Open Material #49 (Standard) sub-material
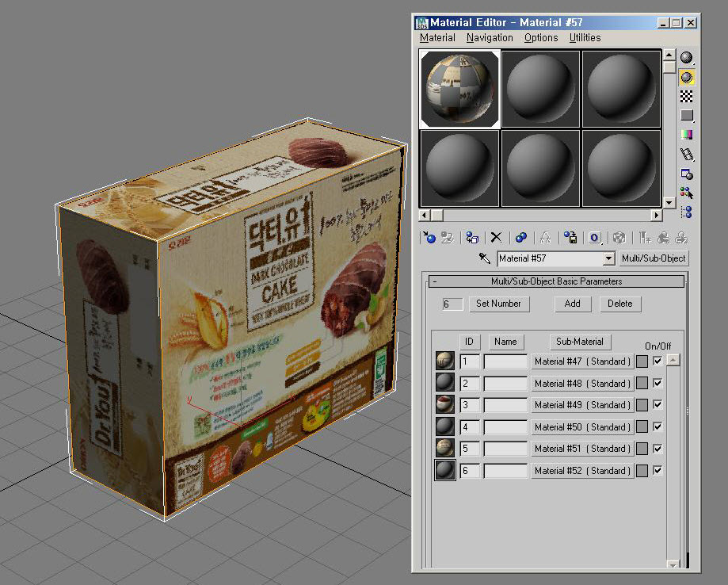This screenshot has height=585, width=728. tap(582, 405)
